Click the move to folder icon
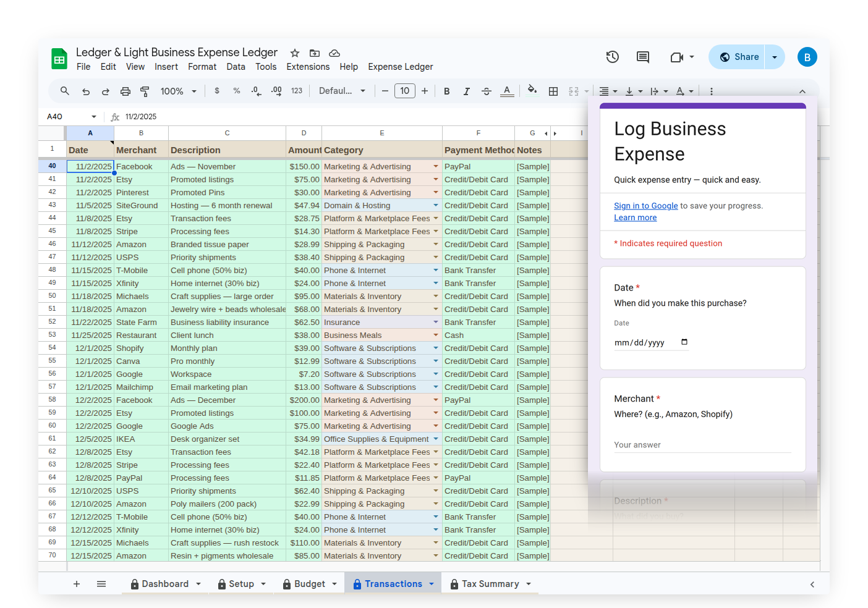This screenshot has width=868, height=608. point(315,53)
